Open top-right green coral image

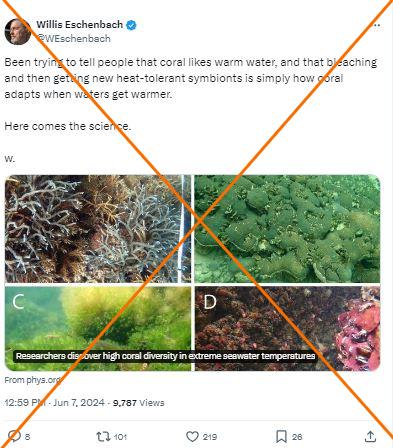pyautogui.click(x=287, y=229)
